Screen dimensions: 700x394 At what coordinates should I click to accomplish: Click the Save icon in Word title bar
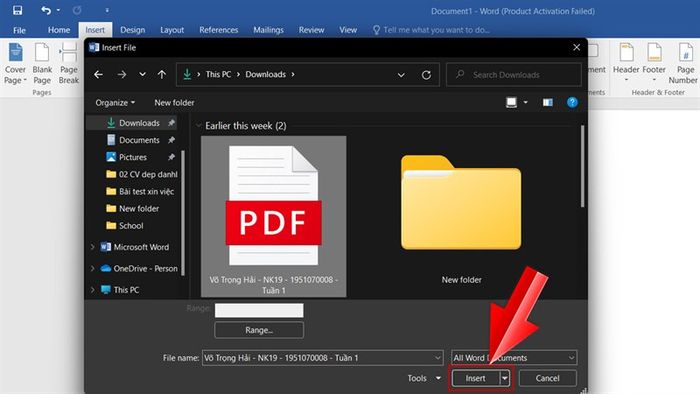pyautogui.click(x=17, y=10)
